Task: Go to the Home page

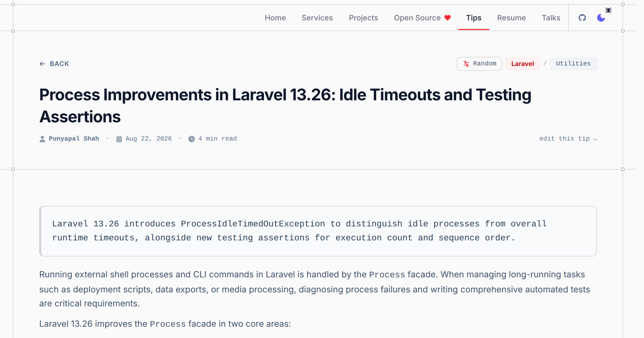Action: click(x=275, y=18)
